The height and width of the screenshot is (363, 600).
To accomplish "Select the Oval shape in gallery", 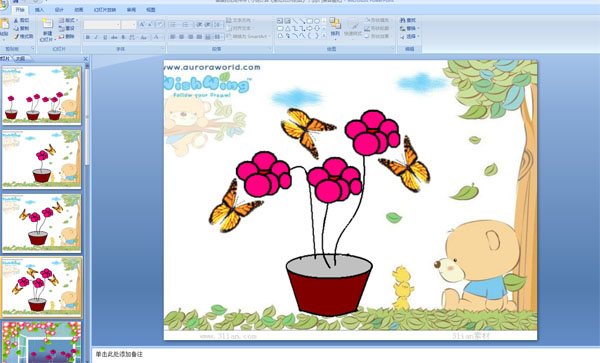I will click(317, 21).
